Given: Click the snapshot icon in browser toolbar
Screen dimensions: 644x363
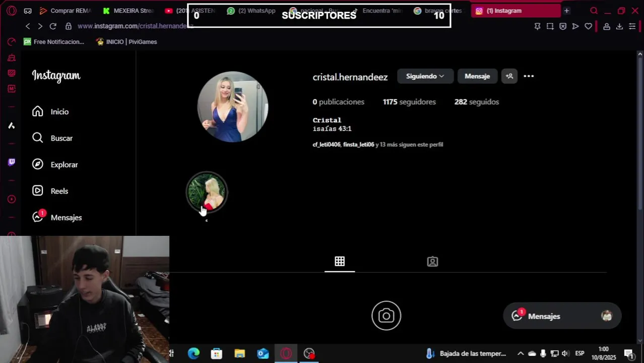Looking at the screenshot, I should 550,26.
